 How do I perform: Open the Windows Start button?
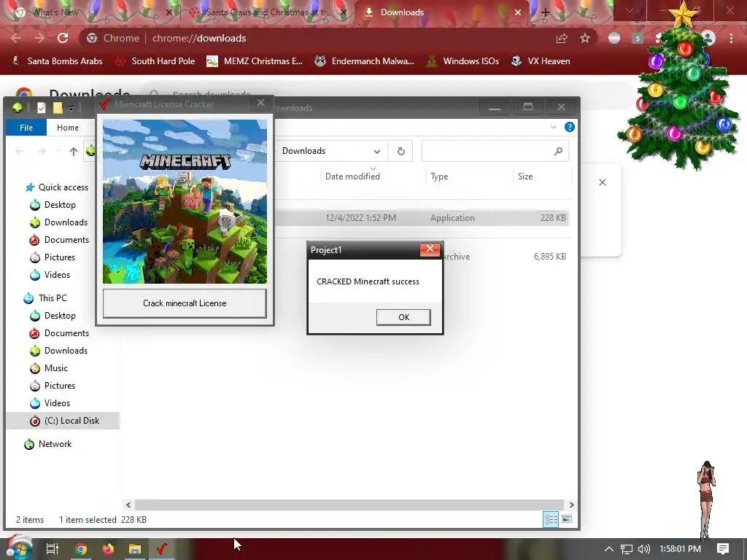pos(19,548)
